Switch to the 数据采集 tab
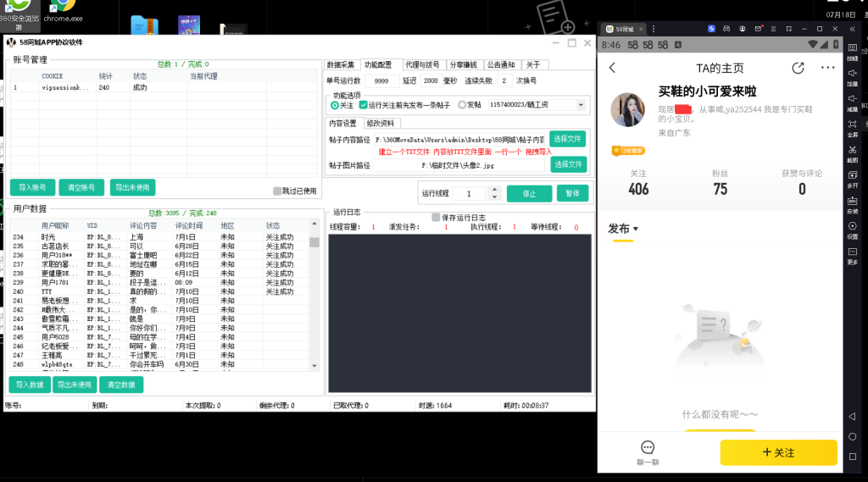Viewport: 868px width, 482px height. (342, 64)
